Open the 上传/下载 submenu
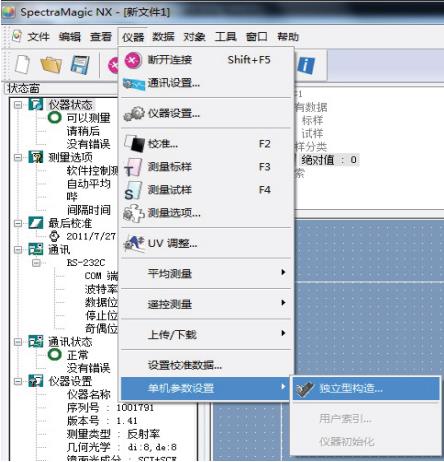444x462 pixels. pos(206,334)
